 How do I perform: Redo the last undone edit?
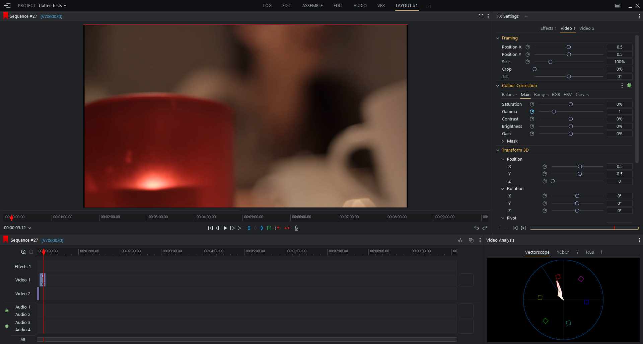tap(485, 228)
